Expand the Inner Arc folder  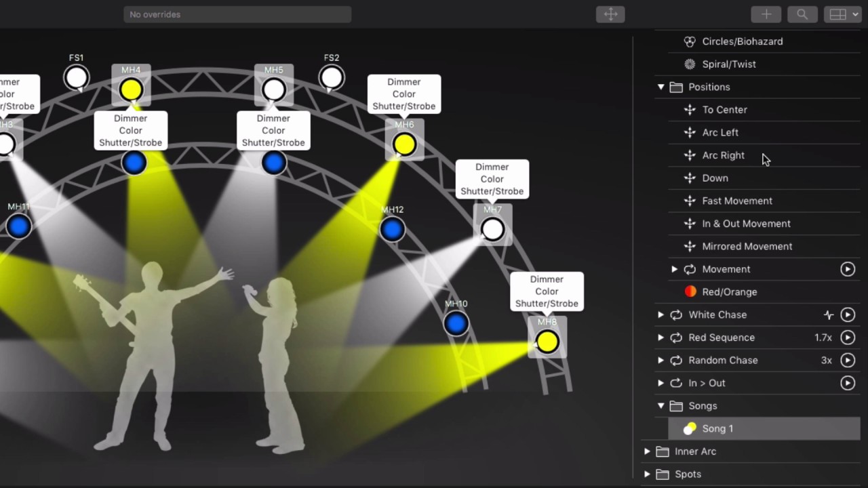pos(647,451)
